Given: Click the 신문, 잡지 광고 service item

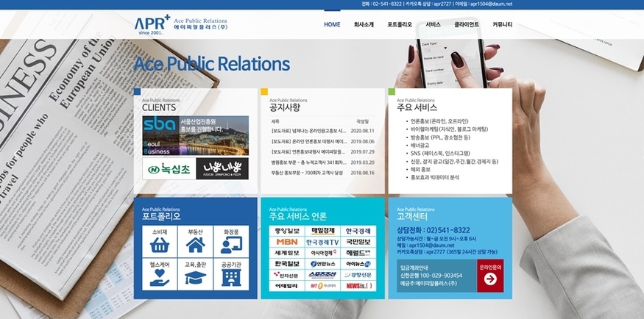Looking at the screenshot, I should (454, 162).
